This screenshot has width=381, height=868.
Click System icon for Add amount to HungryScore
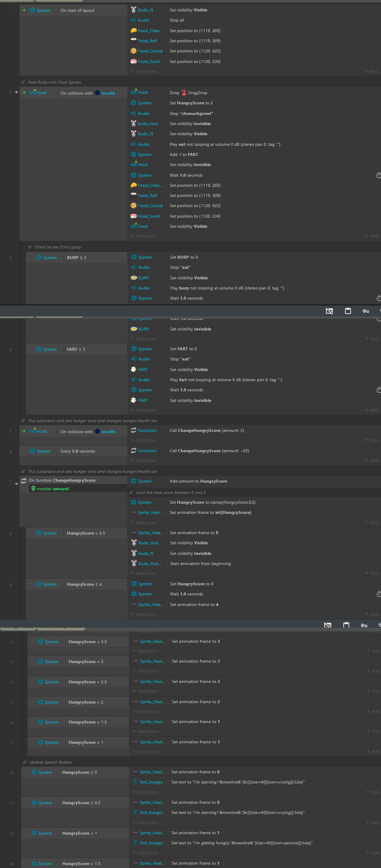click(134, 481)
